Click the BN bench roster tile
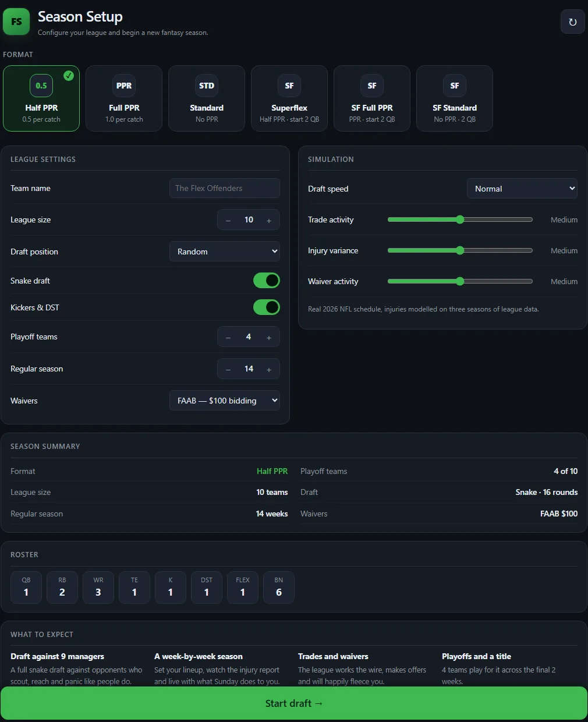The height and width of the screenshot is (722, 588). pos(279,587)
